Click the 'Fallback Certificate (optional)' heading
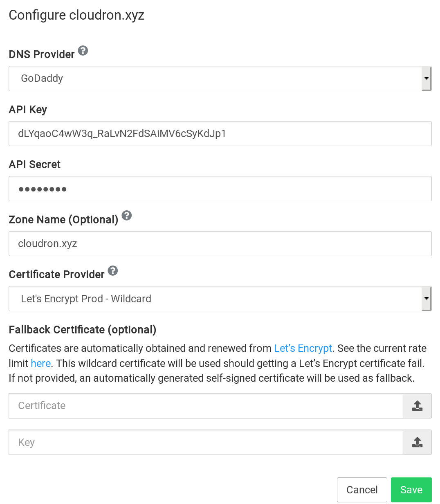This screenshot has width=440, height=504. pos(83,330)
